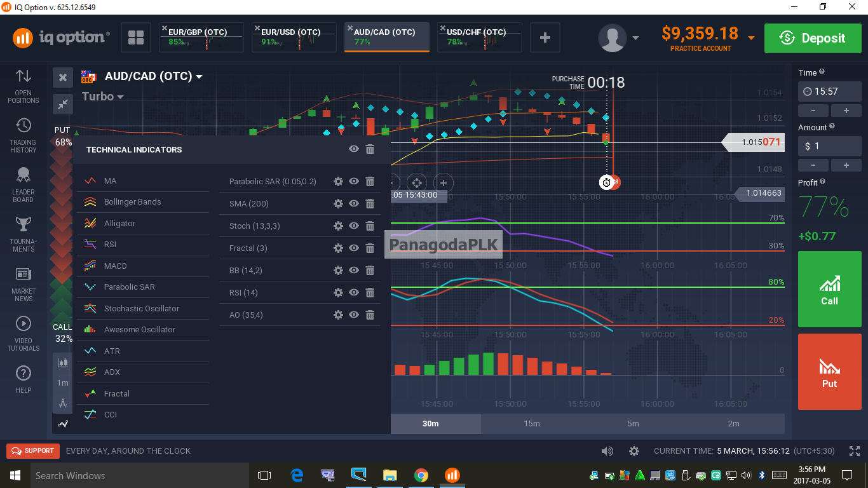
Task: Toggle visibility of RSI (14)
Action: point(354,292)
